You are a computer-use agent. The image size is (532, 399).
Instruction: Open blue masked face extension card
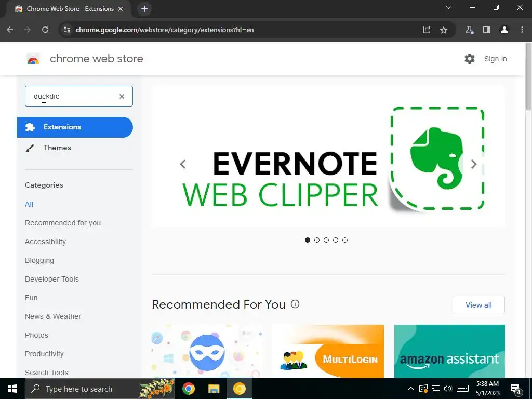coord(207,351)
